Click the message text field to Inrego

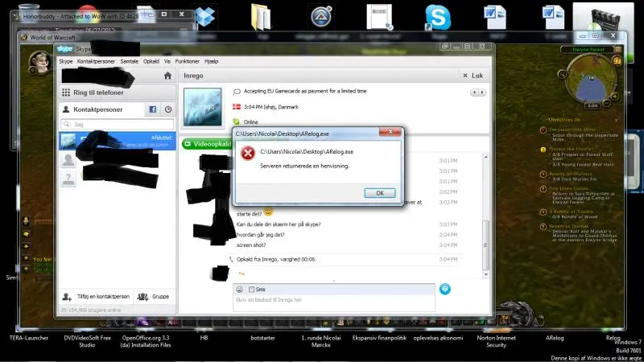click(x=333, y=303)
